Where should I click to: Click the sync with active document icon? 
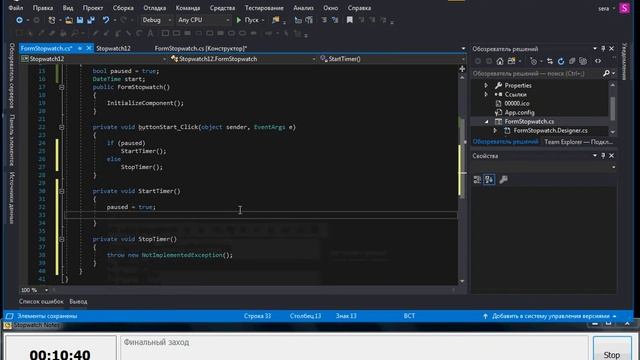pos(550,61)
